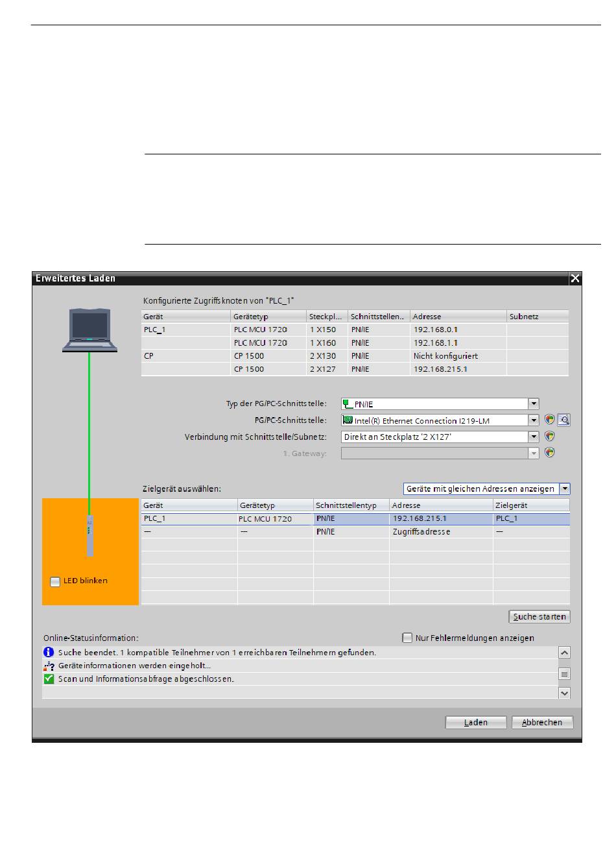This screenshot has width=616, height=844.
Task: Enable the LED blinken checkbox
Action: pos(55,581)
